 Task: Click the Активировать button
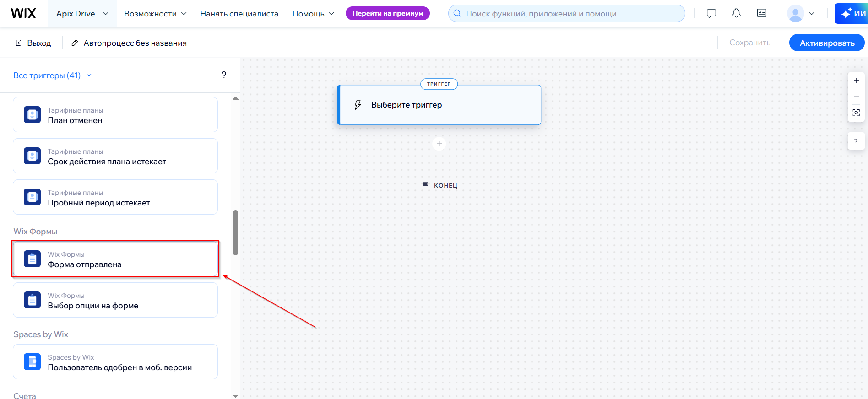tap(827, 43)
